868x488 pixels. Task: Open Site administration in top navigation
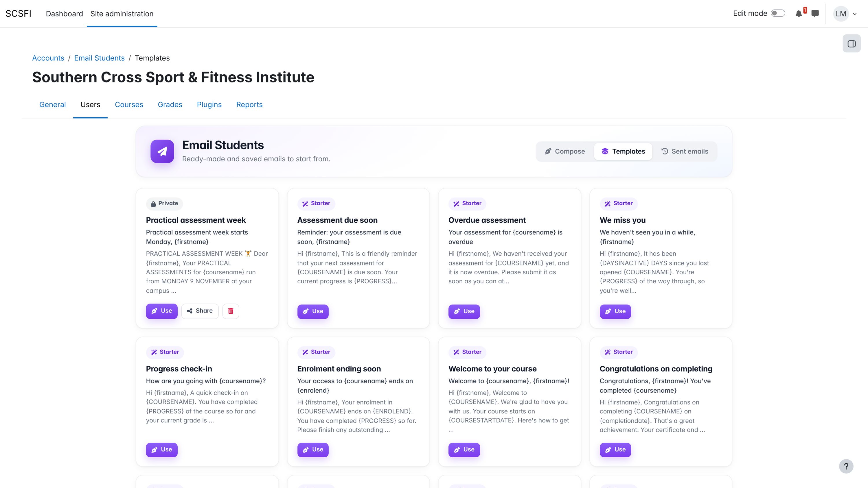click(122, 14)
